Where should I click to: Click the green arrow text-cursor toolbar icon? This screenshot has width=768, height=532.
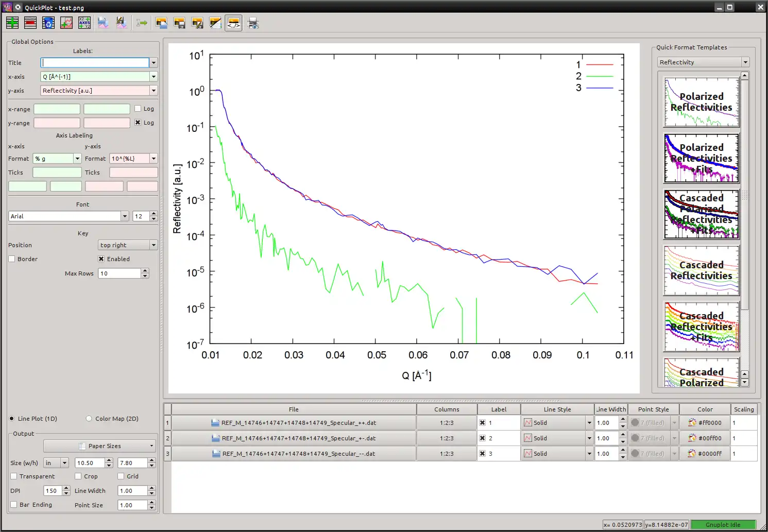pos(142,23)
